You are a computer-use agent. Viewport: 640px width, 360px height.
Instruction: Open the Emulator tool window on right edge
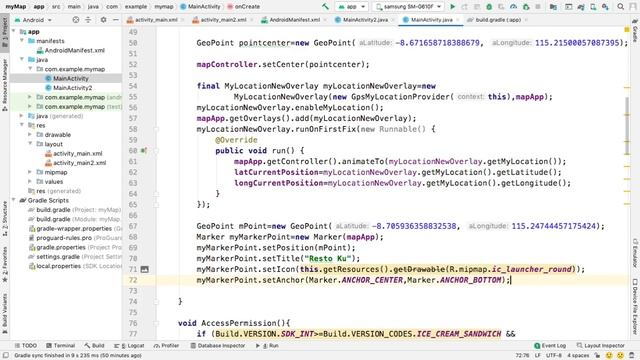click(635, 254)
